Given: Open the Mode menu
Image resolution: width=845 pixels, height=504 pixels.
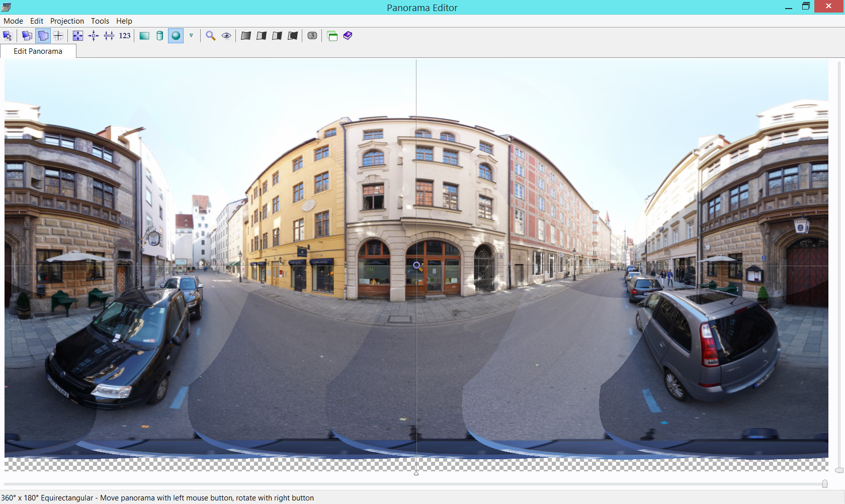Looking at the screenshot, I should [13, 21].
